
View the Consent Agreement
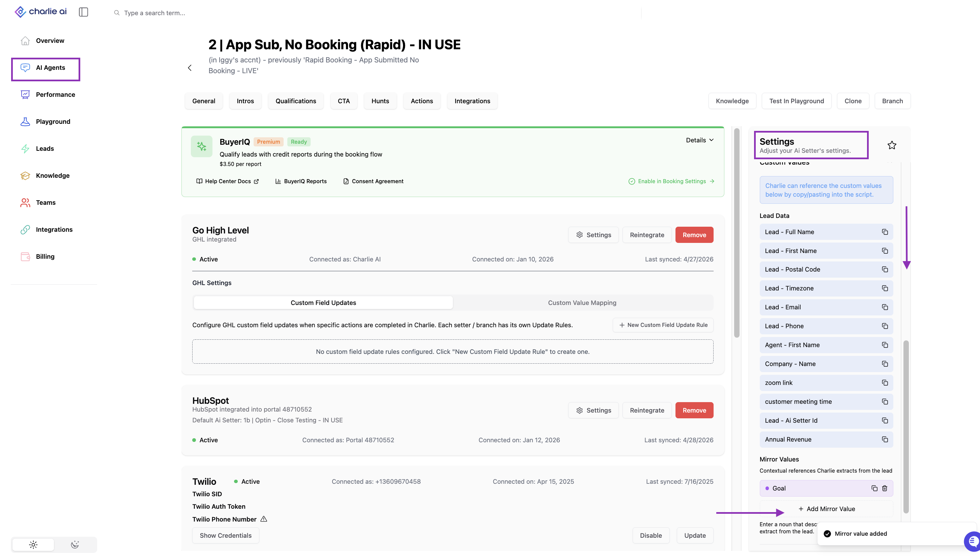point(373,181)
